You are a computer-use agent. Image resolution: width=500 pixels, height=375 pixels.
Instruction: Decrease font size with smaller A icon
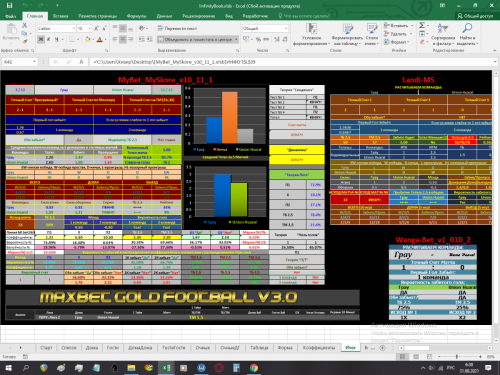104,29
